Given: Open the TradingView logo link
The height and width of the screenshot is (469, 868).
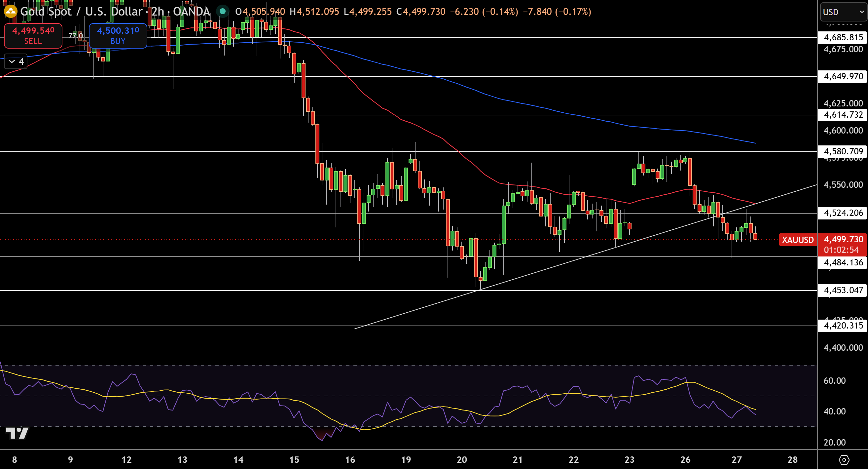Looking at the screenshot, I should point(18,433).
